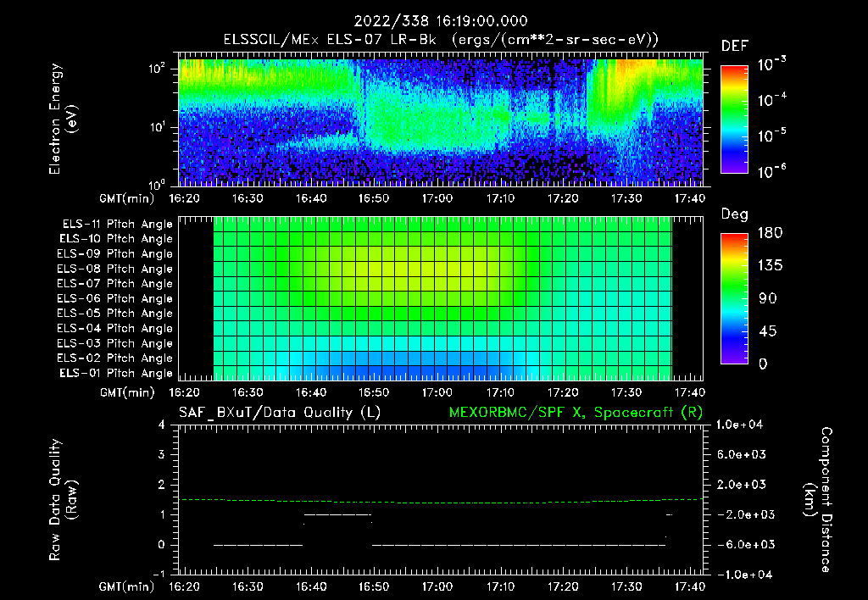Screen dimensions: 868x600
Task: Click the SAF_BXuT/Data Quality (L) legend title
Action: pos(280,413)
